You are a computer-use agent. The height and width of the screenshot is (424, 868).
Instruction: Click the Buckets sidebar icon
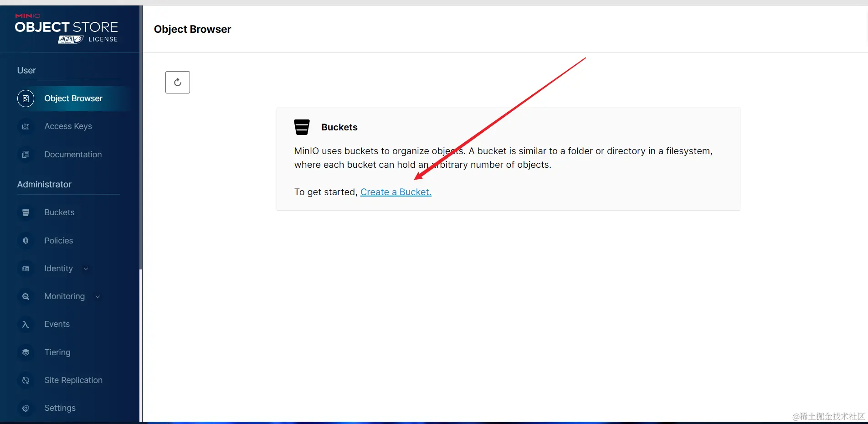click(x=26, y=212)
